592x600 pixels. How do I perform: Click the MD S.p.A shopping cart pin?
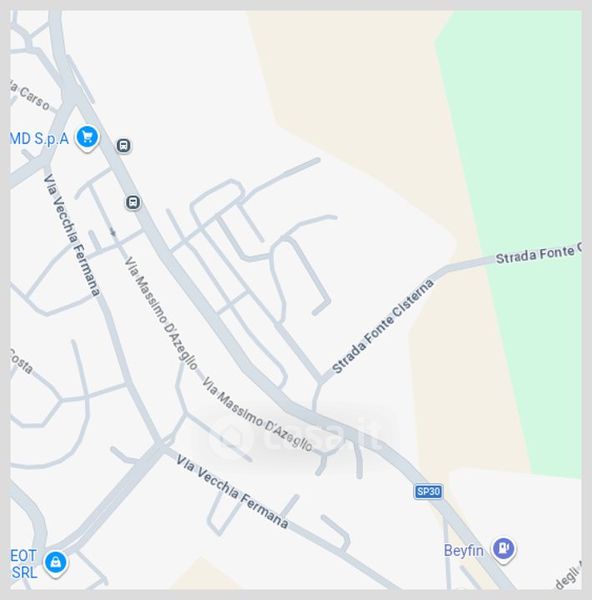87,138
